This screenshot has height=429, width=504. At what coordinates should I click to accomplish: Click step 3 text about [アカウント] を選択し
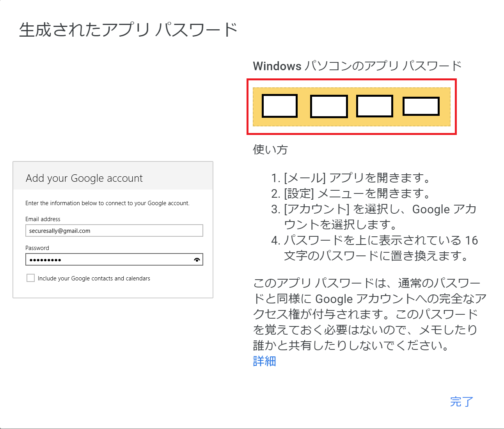(380, 217)
